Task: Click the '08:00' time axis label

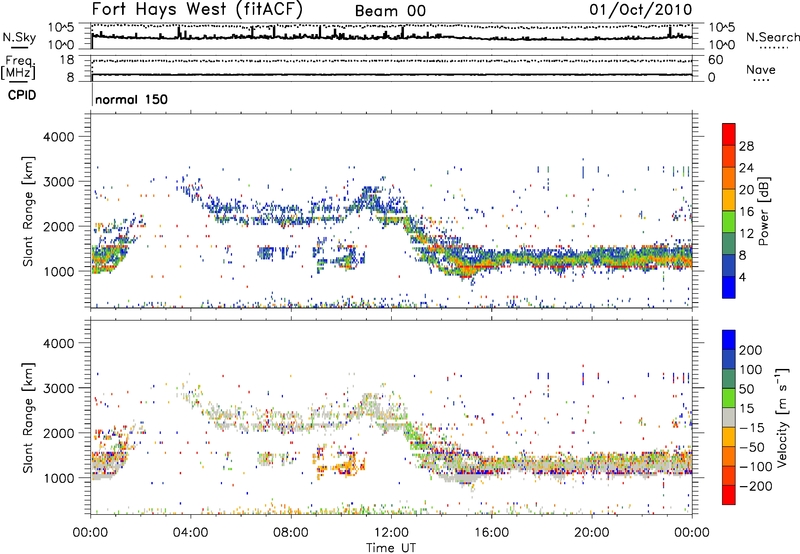Action: click(x=291, y=533)
